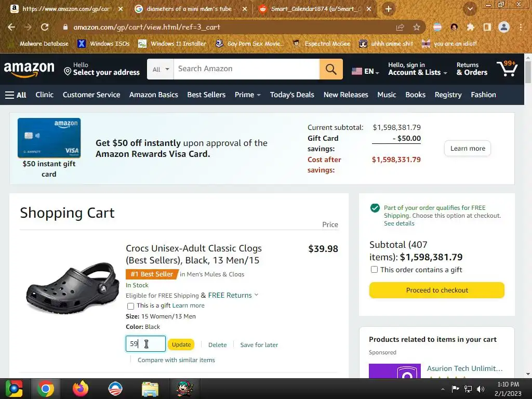Open Today's Deals nav item

point(292,95)
